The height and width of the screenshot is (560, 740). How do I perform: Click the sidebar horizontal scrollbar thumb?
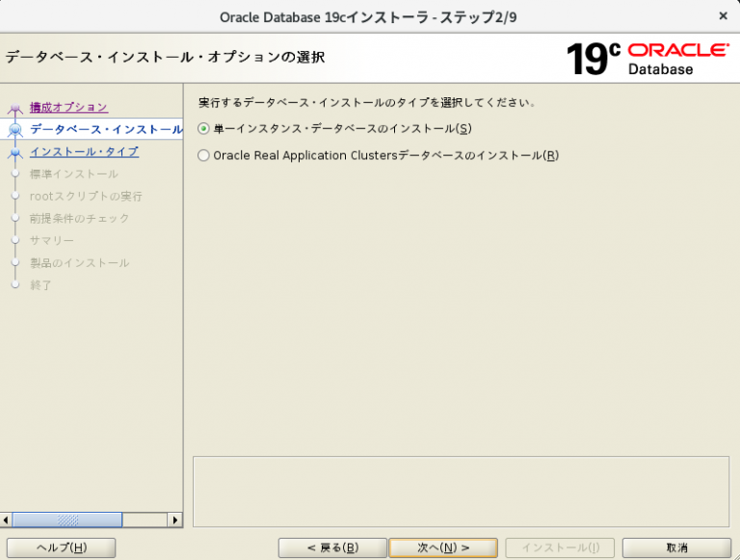point(67,520)
